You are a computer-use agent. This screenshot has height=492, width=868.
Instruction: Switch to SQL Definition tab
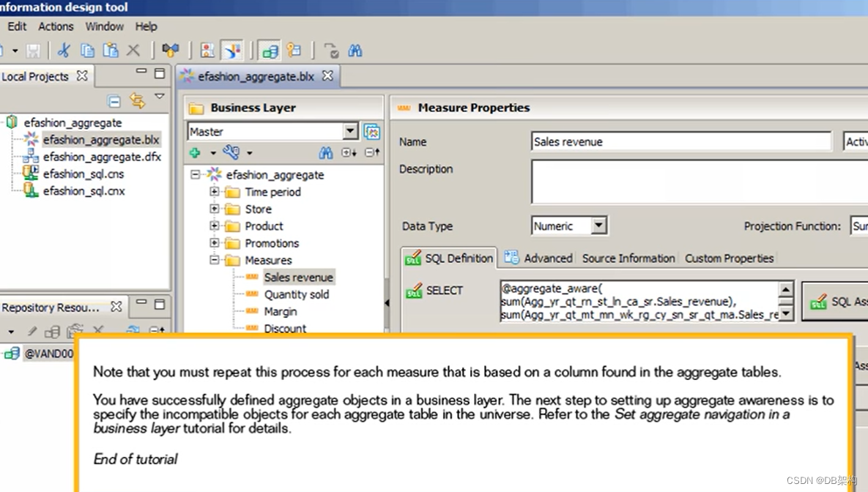(449, 258)
